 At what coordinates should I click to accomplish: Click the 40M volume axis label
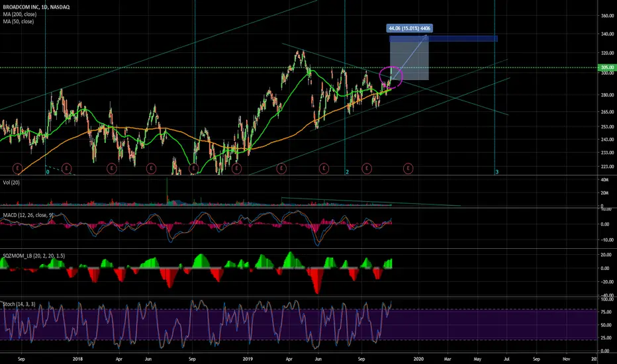point(605,180)
